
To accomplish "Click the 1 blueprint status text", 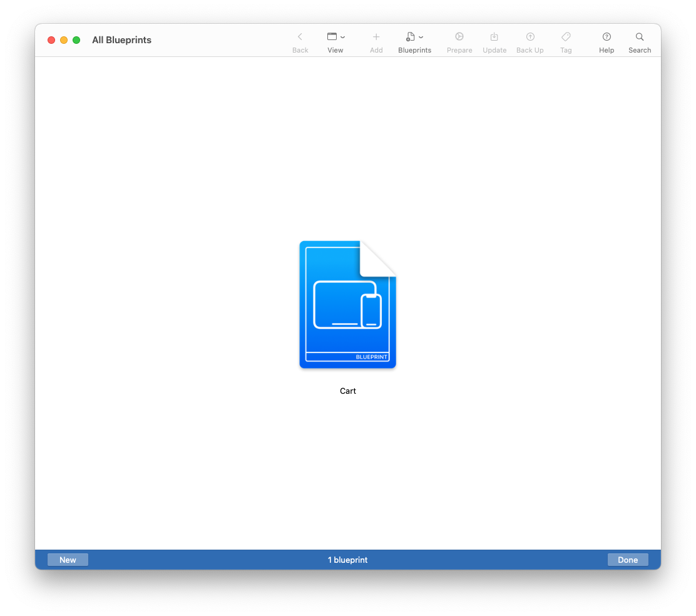I will click(347, 560).
